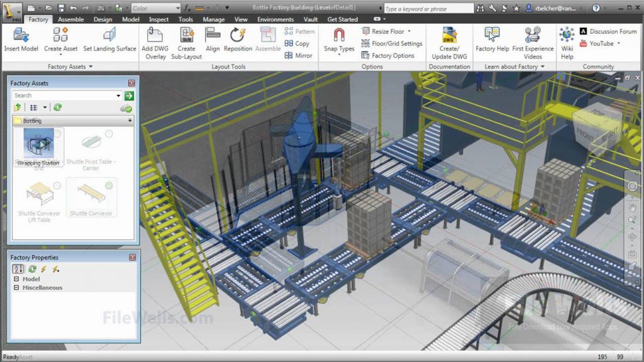
Task: Switch to the Assemble tab
Action: pos(70,19)
